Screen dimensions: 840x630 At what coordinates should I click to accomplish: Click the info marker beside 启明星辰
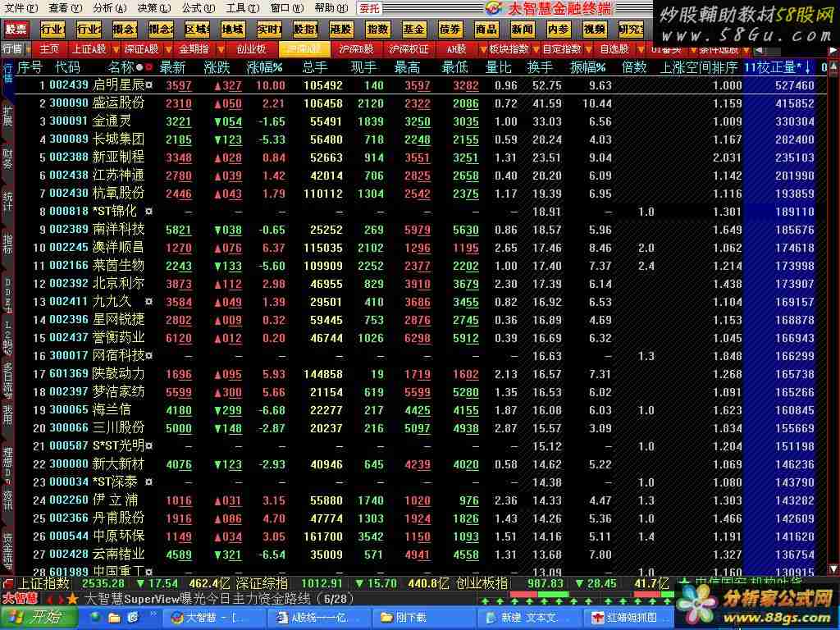(x=149, y=85)
